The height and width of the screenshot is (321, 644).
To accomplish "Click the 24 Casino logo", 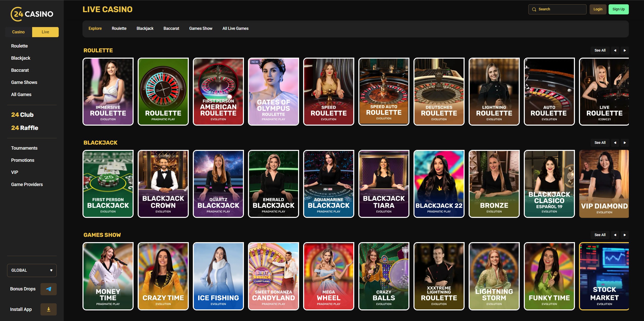I will tap(32, 14).
